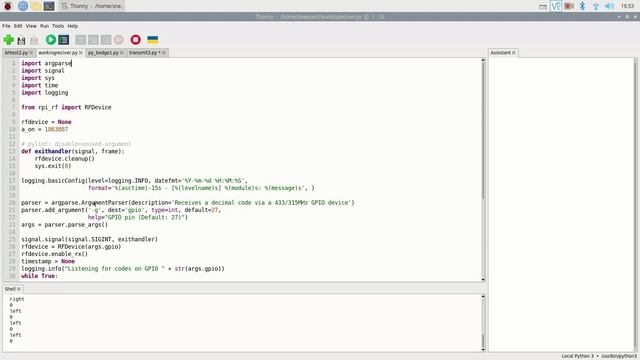Select the workingreciver.py editor tab

coord(58,53)
